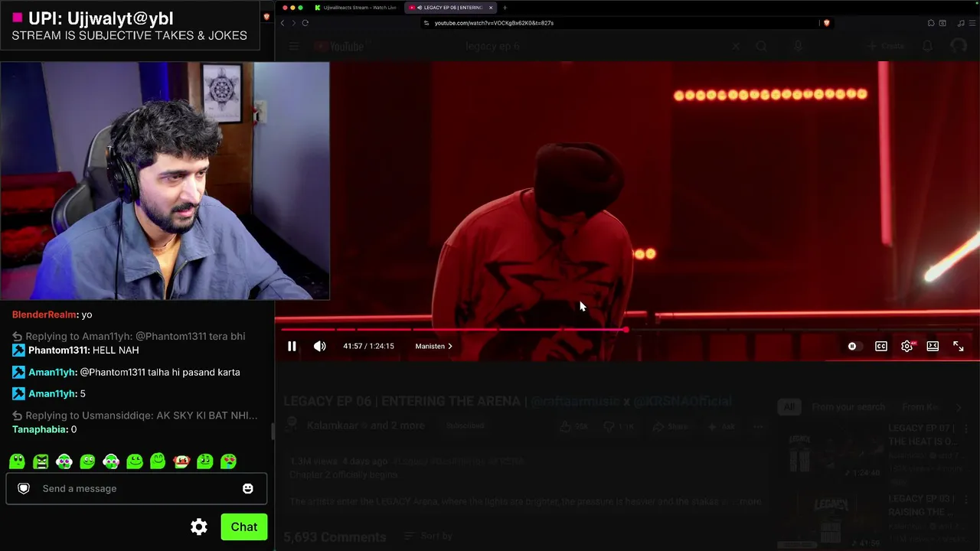
Task: Share the LEGACY EP 06 video
Action: tap(669, 426)
